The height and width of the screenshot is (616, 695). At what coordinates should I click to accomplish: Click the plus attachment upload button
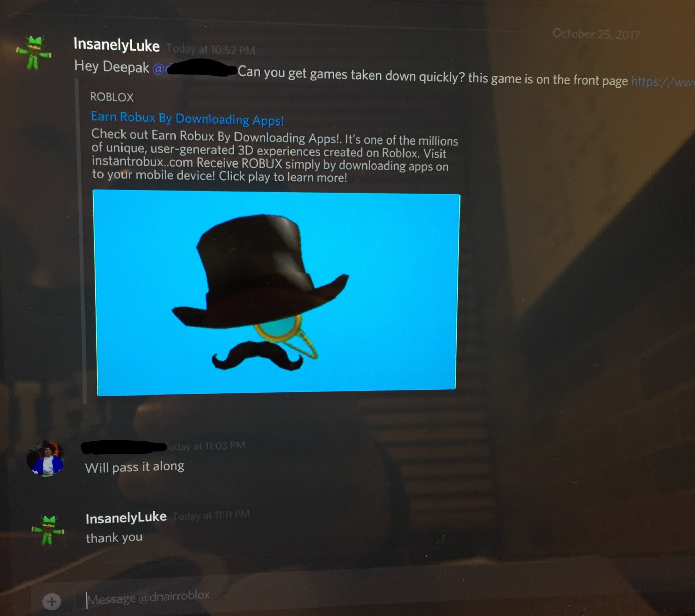(52, 602)
